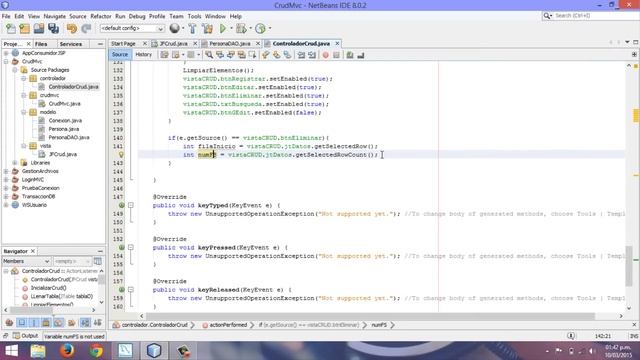Viewport: 640px width, 360px height.
Task: Click the globe browser icon in toolbar
Action: [x=174, y=28]
